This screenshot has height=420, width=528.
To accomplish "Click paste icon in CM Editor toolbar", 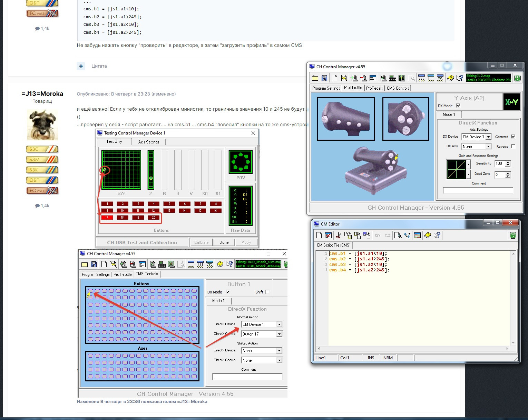I will [x=357, y=235].
